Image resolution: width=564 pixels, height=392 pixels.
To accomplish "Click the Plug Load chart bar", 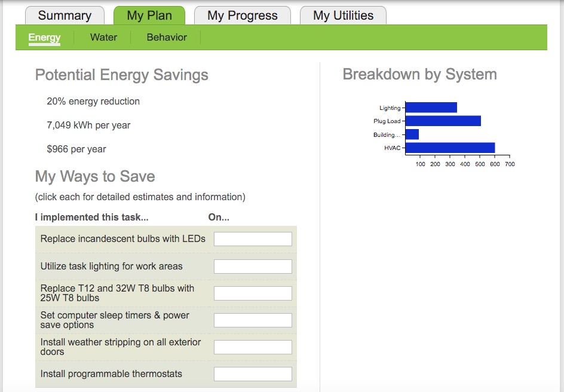I will [443, 121].
